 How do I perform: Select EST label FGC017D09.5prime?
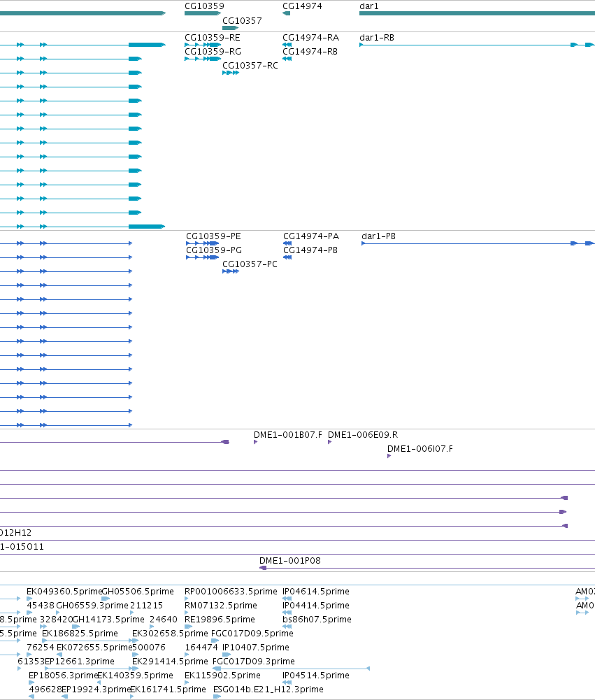pos(252,634)
